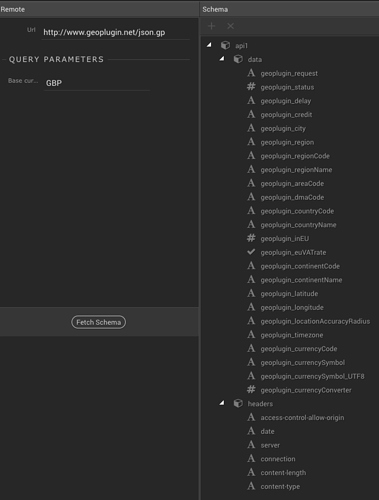Click the string type icon of connection header

[x=251, y=459]
